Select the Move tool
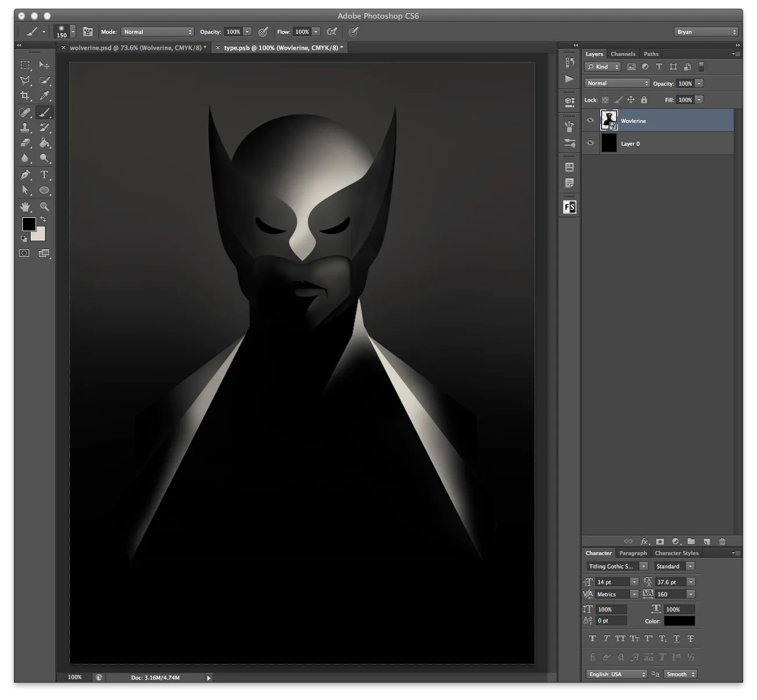This screenshot has width=757, height=700. tap(44, 65)
